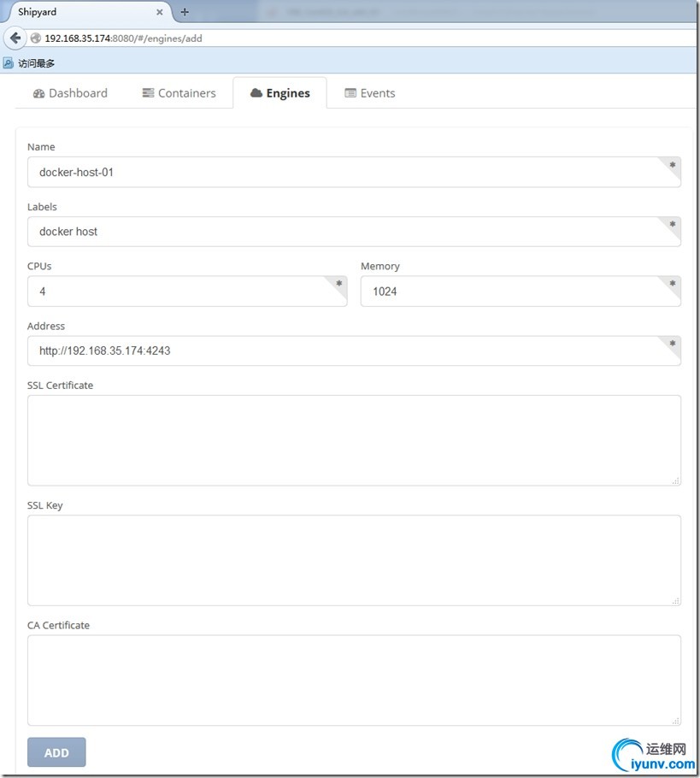Click the required asterisk in the Memory field
This screenshot has height=778, width=700.
(672, 283)
